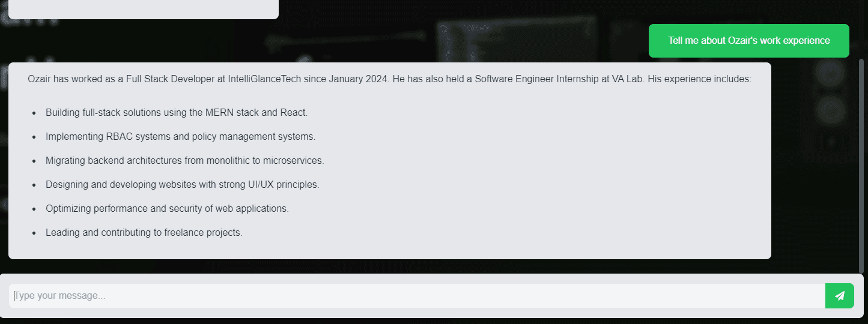Click the 'Building full-stack solutions' bullet line
Image resolution: width=868 pixels, height=324 pixels.
(176, 112)
